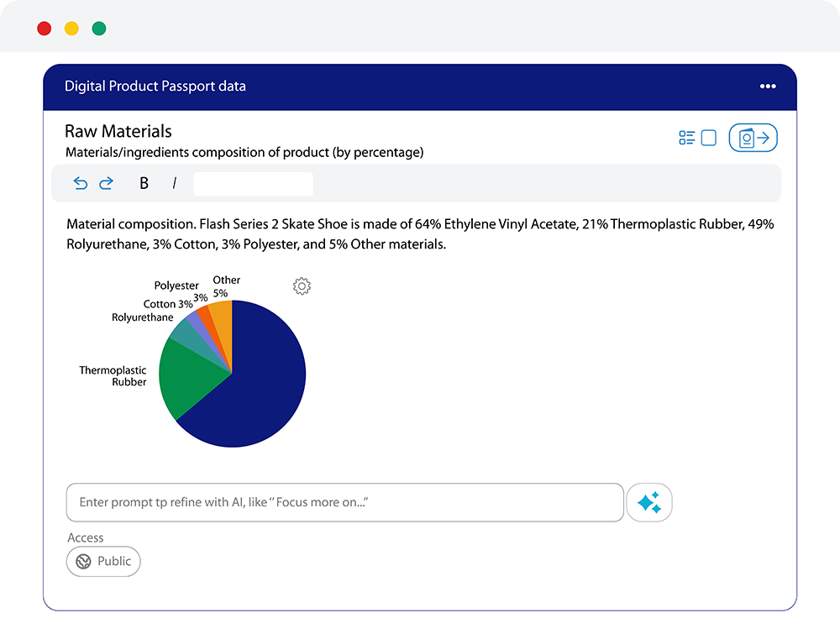Click the 'Polyester' chart label
840x634 pixels.
point(176,286)
